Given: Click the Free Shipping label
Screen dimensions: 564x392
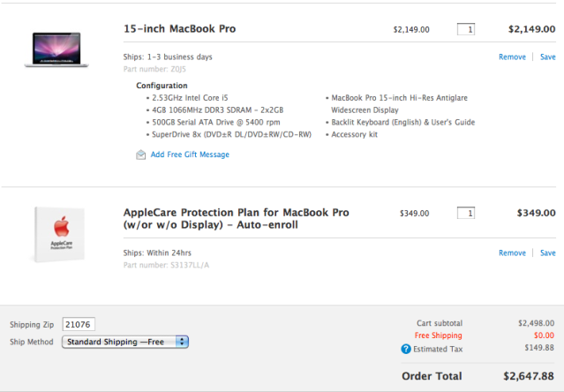Looking at the screenshot, I should (x=438, y=335).
